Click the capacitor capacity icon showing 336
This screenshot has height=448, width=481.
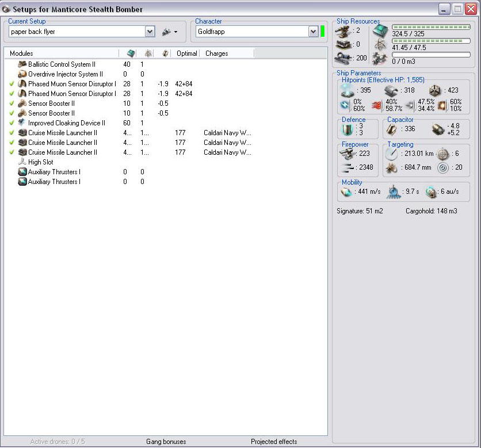[x=391, y=129]
